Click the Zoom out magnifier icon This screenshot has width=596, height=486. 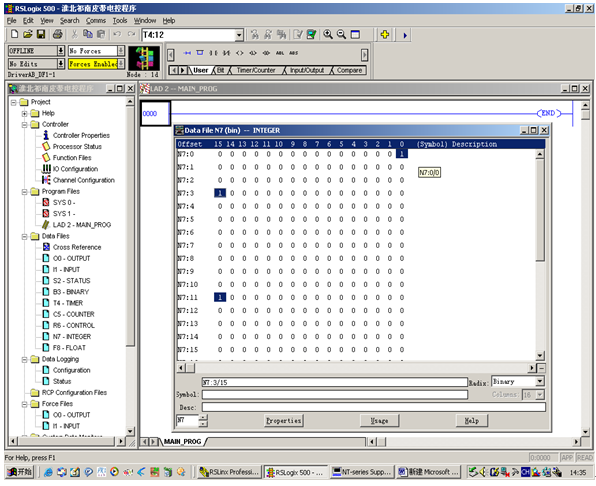[341, 35]
